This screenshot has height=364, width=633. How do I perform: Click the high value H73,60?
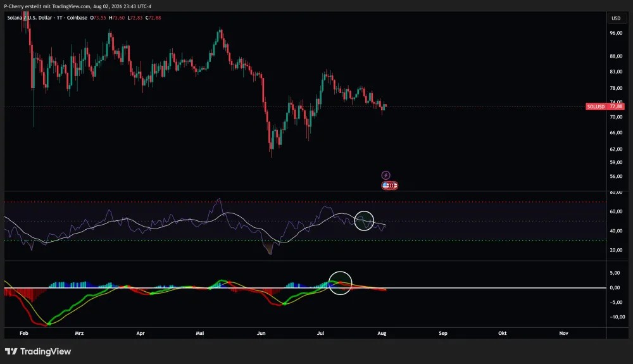pyautogui.click(x=116, y=18)
